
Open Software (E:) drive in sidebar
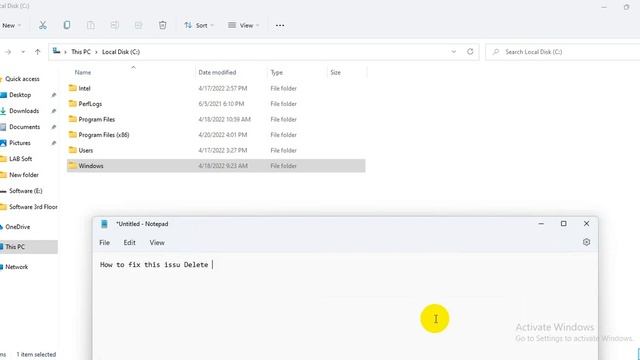(x=26, y=191)
